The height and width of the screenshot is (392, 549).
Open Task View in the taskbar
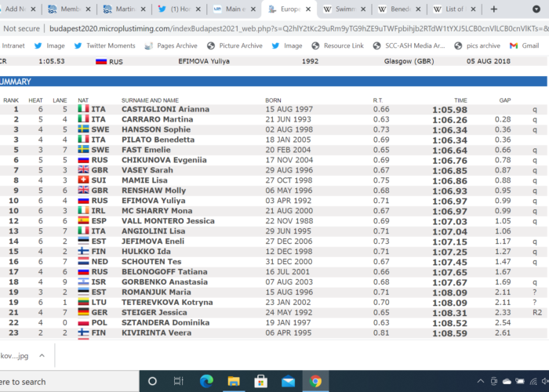(x=179, y=382)
